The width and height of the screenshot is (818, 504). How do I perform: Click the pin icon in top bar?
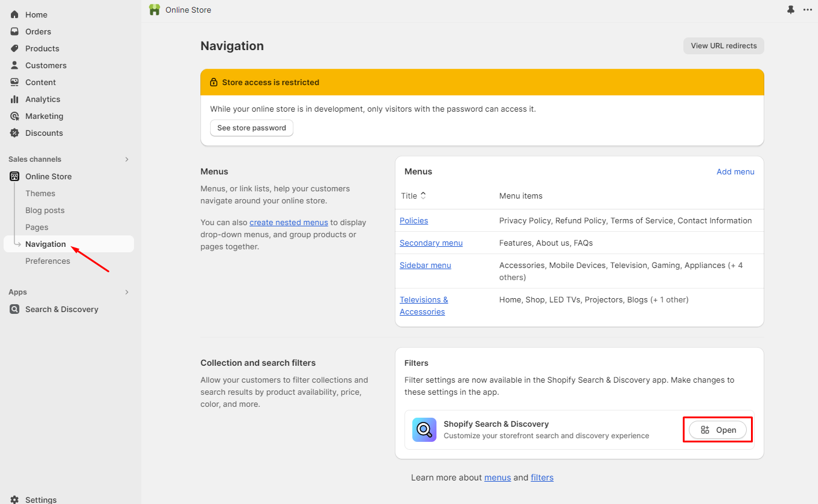click(x=791, y=10)
